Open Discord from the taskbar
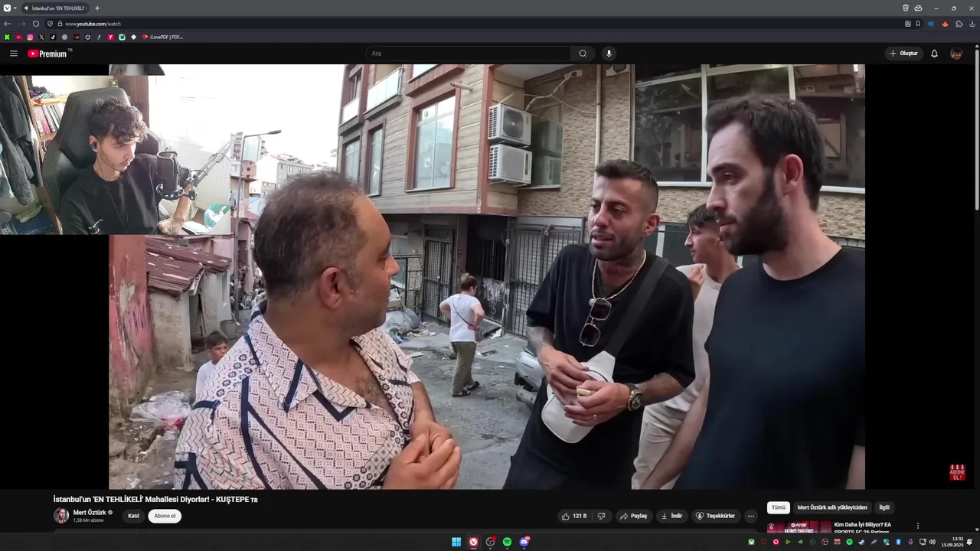 [524, 542]
